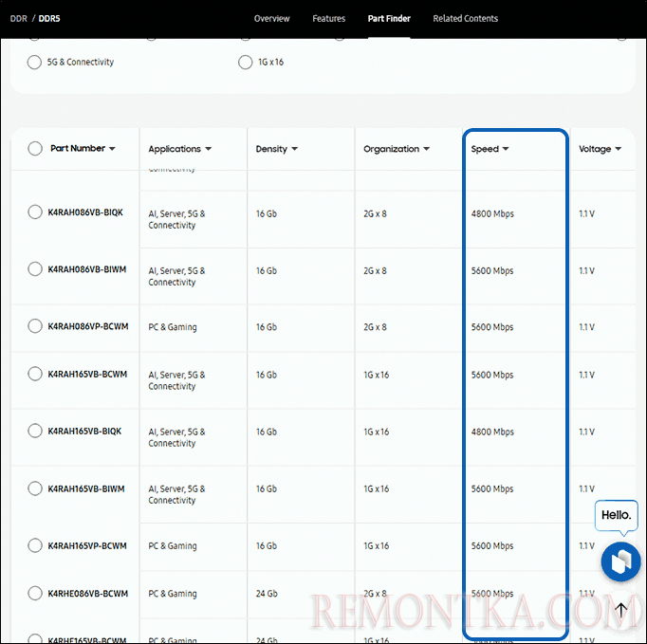Select part K4RAH086VP-BCWM checkbox

35,325
